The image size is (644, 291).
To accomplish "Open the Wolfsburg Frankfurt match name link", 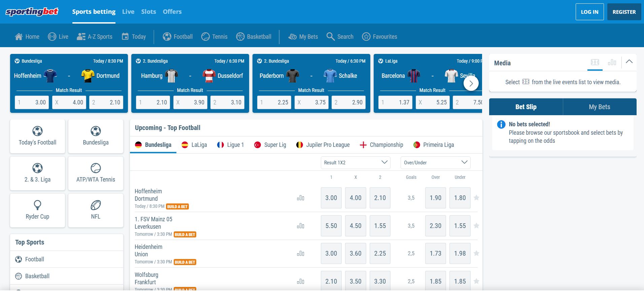I will tap(146, 279).
